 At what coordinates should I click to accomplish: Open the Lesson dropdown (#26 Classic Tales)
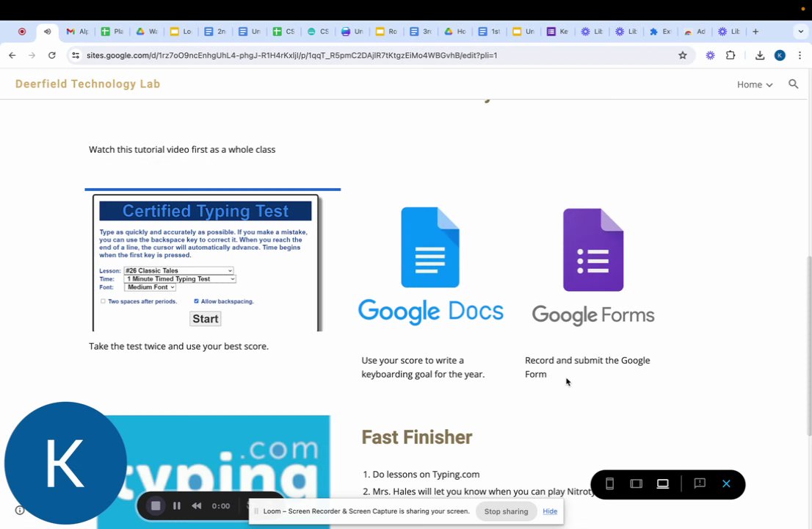[178, 270]
